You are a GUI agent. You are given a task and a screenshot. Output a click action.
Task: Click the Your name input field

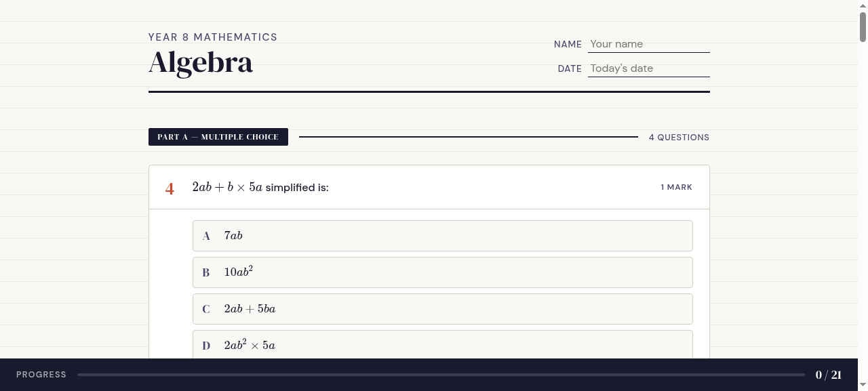click(x=648, y=44)
